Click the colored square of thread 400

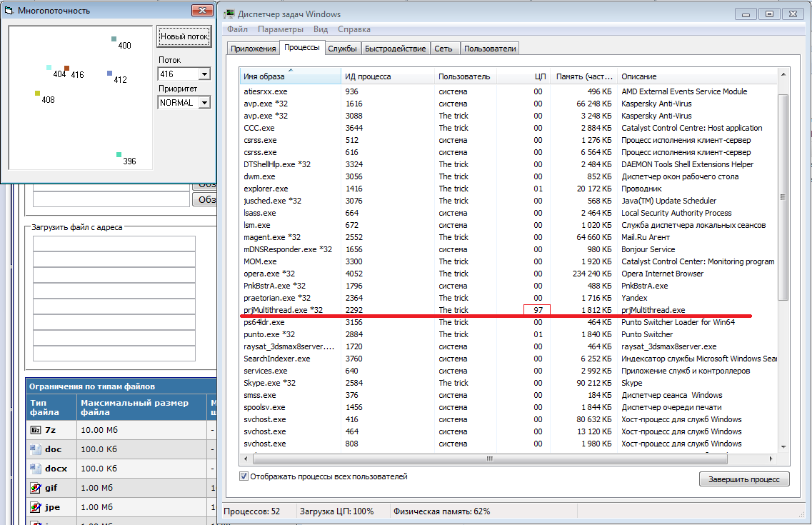(114, 39)
